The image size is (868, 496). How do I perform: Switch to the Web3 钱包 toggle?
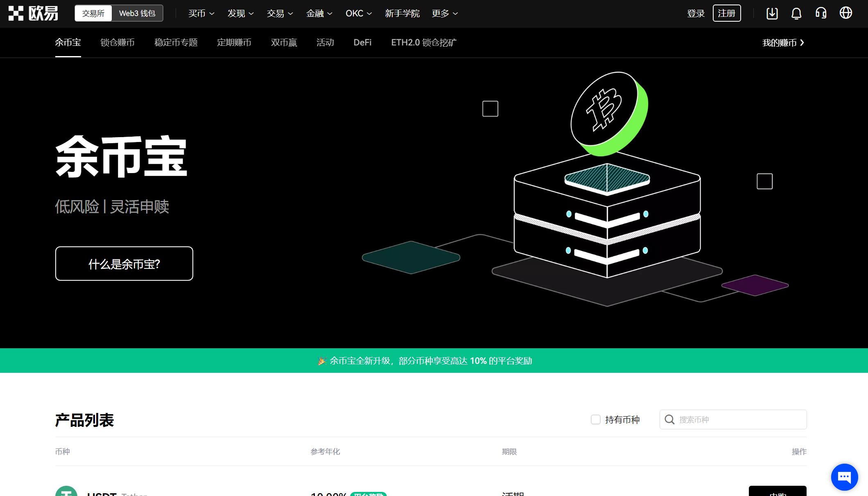click(x=137, y=14)
